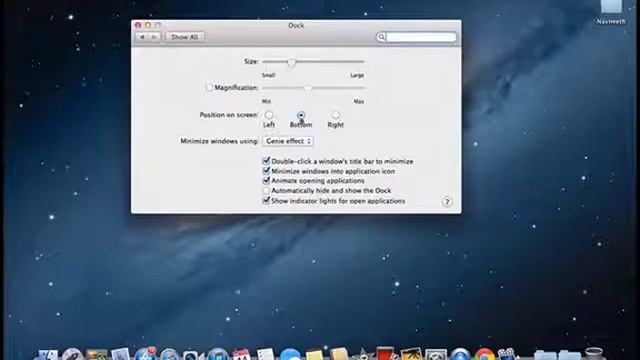Image resolution: width=640 pixels, height=360 pixels.
Task: Open Launchpad rocket icon in the Dock
Action: (x=72, y=354)
